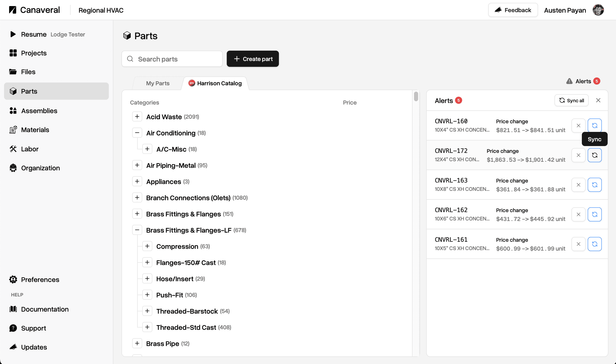Sync the CNVRL-172 price change

coord(594,155)
